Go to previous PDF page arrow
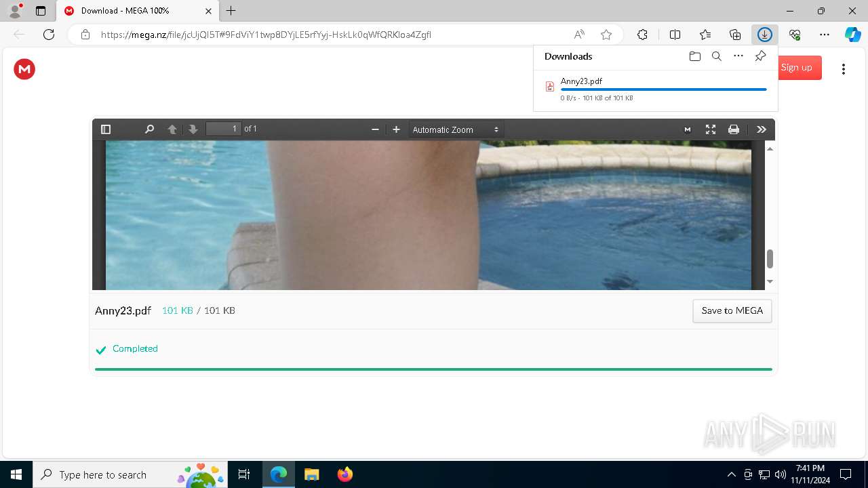The width and height of the screenshot is (868, 488). click(172, 129)
